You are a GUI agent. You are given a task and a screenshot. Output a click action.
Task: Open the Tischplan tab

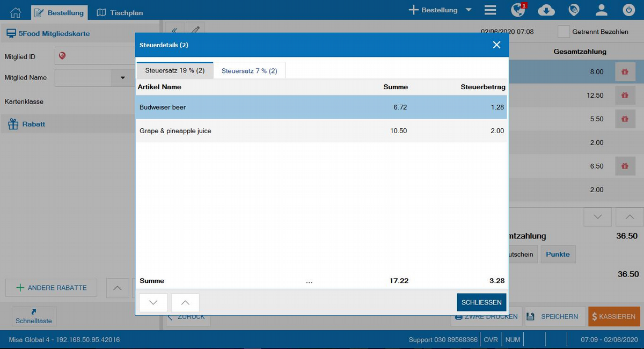point(120,12)
